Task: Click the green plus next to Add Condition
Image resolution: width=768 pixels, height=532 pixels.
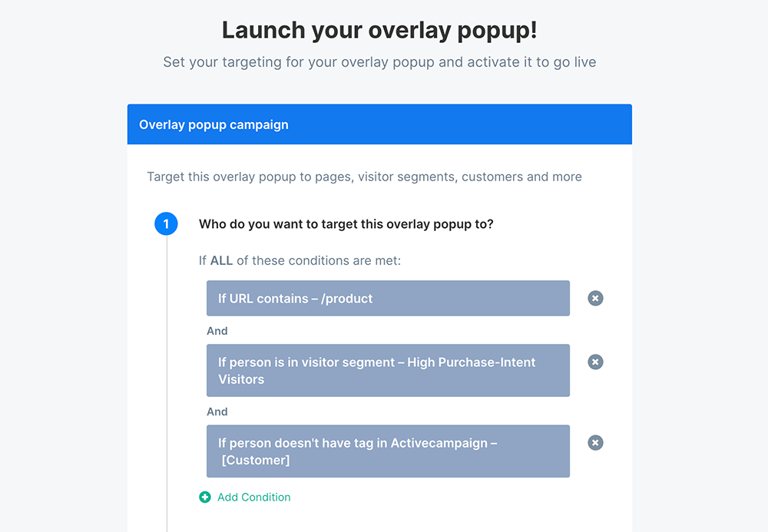Action: click(x=204, y=497)
